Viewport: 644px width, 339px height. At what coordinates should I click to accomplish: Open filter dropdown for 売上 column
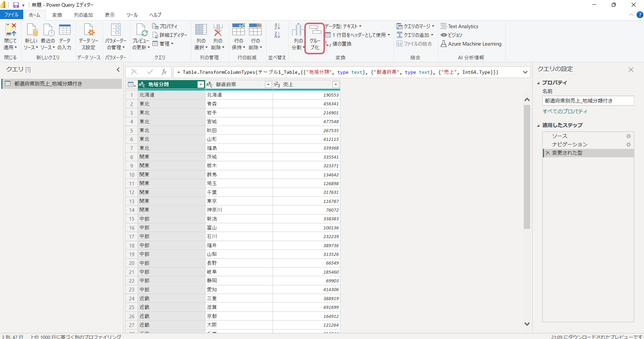pyautogui.click(x=335, y=84)
